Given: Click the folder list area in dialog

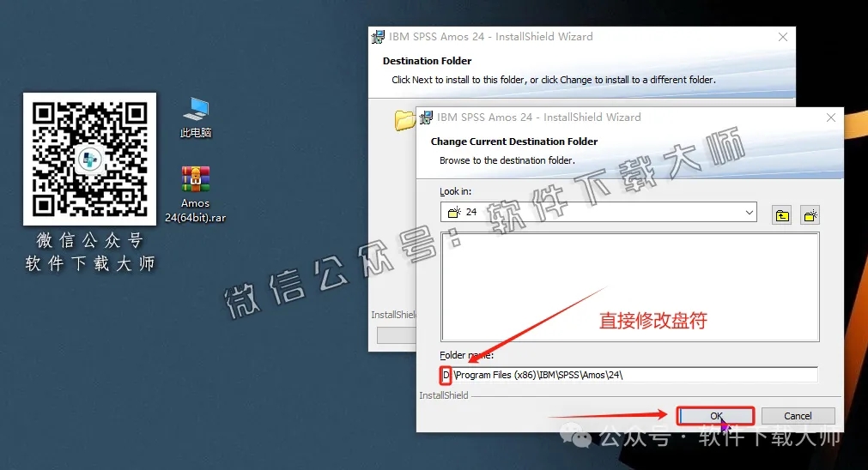Looking at the screenshot, I should point(630,286).
